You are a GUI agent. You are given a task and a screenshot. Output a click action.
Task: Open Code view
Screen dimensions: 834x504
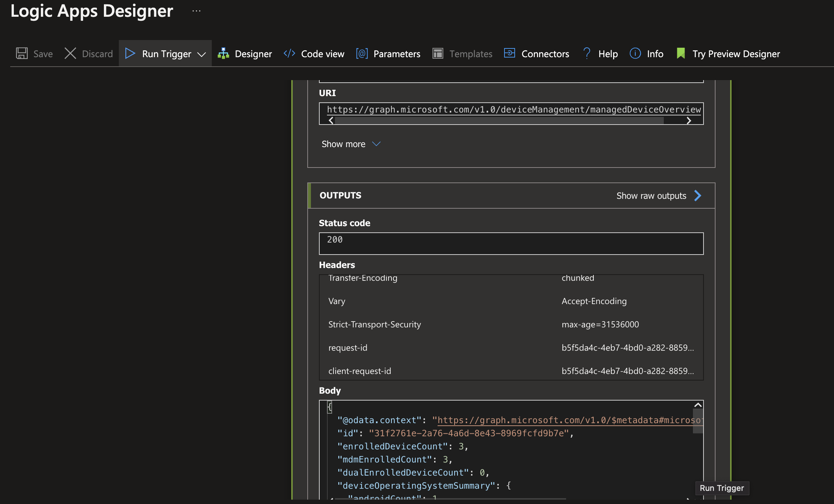point(313,54)
